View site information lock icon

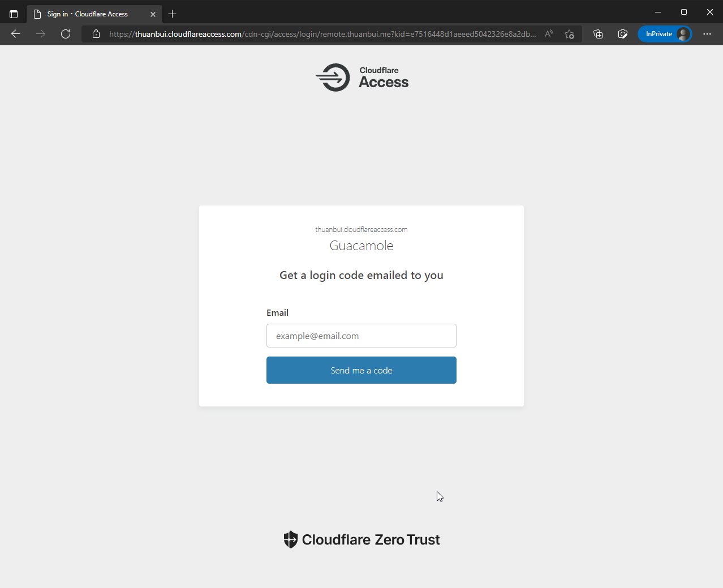tap(96, 34)
